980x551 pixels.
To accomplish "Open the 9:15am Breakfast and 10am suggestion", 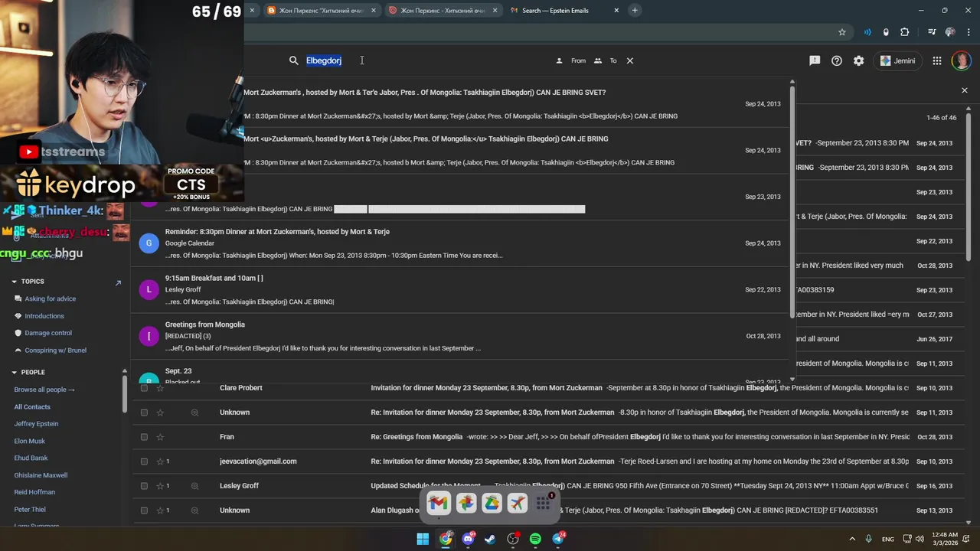I will point(459,289).
